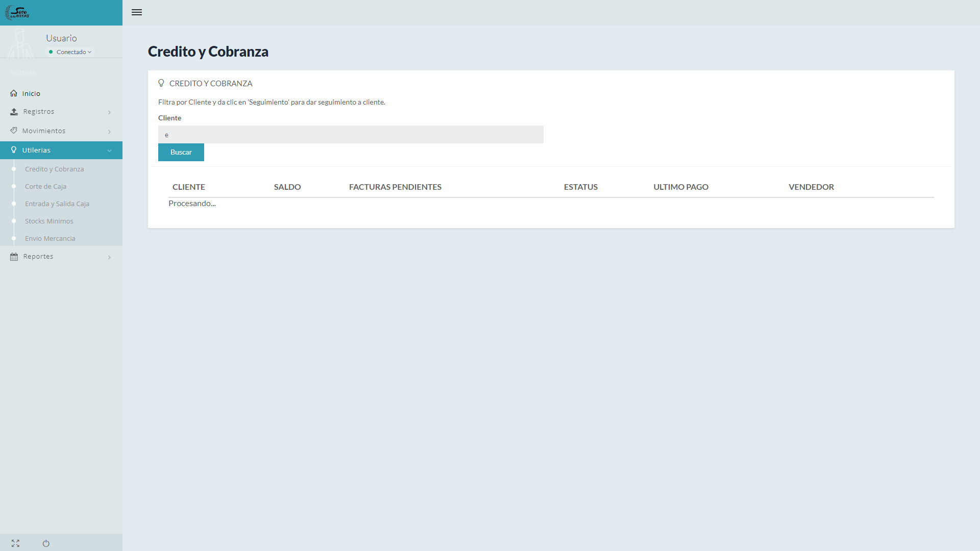Viewport: 980px width, 551px height.
Task: Click the Soto Llantas logo
Action: (x=17, y=13)
